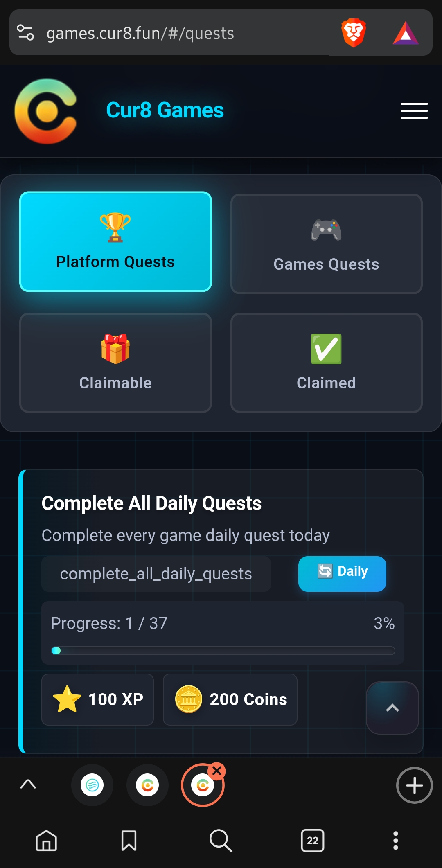
Task: Open browser three-dot menu
Action: coord(395,841)
